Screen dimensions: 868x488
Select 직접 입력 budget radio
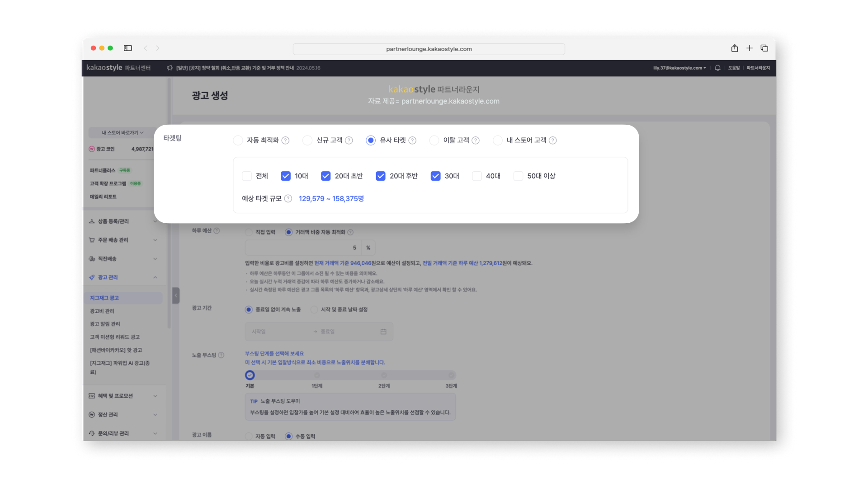click(x=249, y=232)
